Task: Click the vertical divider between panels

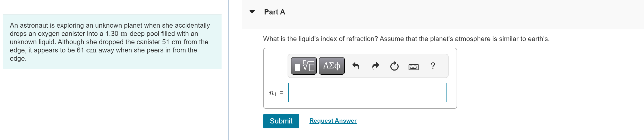Action: click(229, 70)
